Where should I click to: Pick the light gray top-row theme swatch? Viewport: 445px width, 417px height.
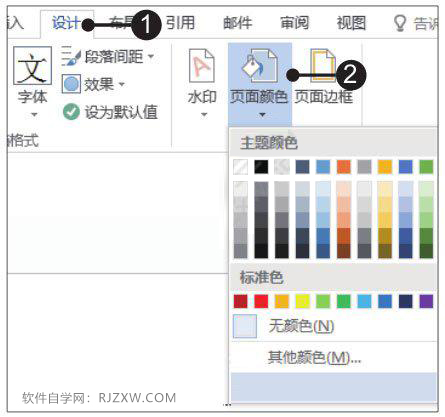click(282, 167)
